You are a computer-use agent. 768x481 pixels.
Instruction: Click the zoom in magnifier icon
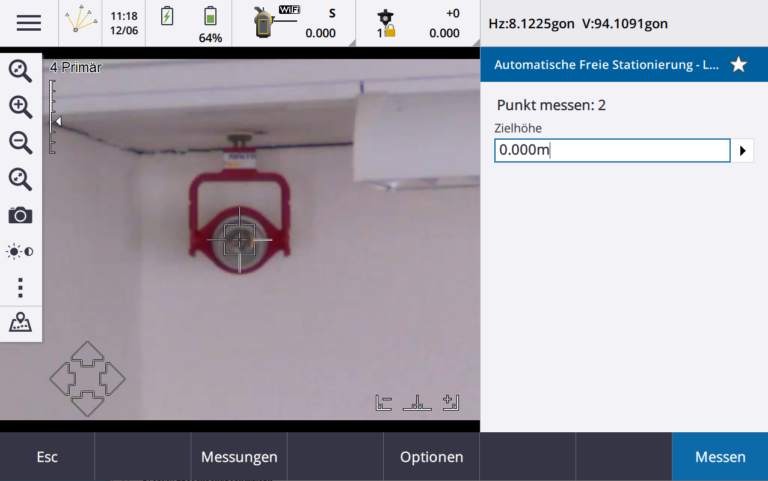point(21,107)
